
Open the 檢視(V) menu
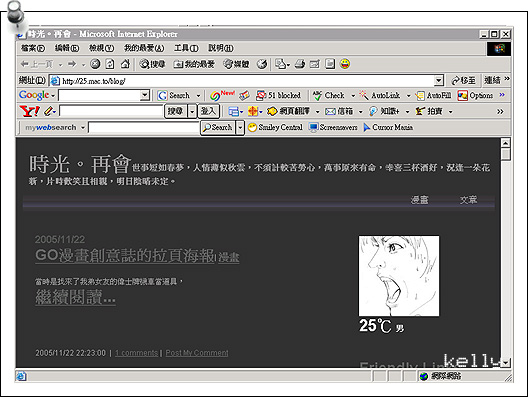pos(101,48)
